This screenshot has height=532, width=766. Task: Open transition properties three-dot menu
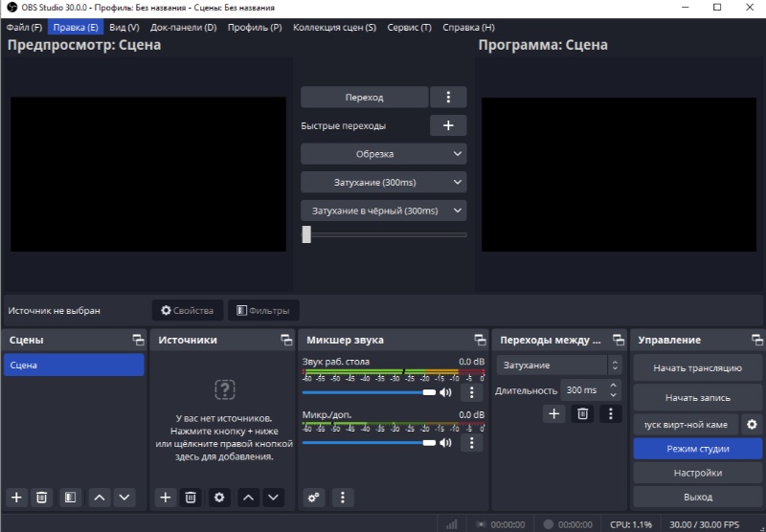point(611,414)
